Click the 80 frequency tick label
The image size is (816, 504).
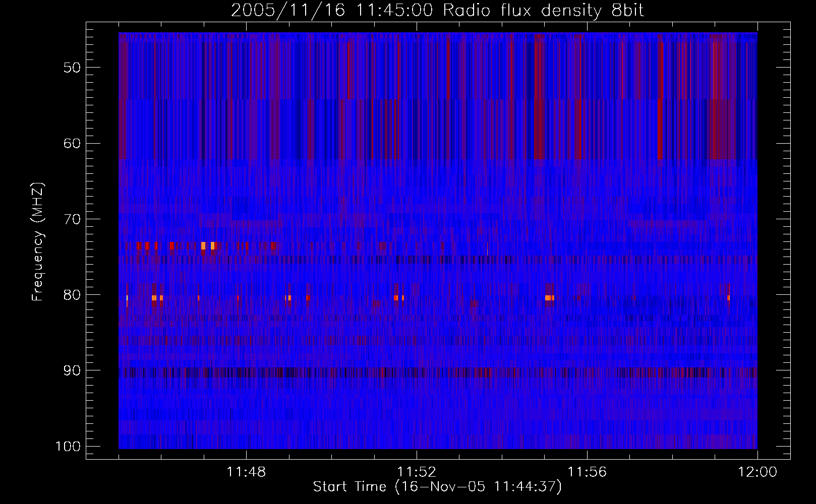(72, 295)
